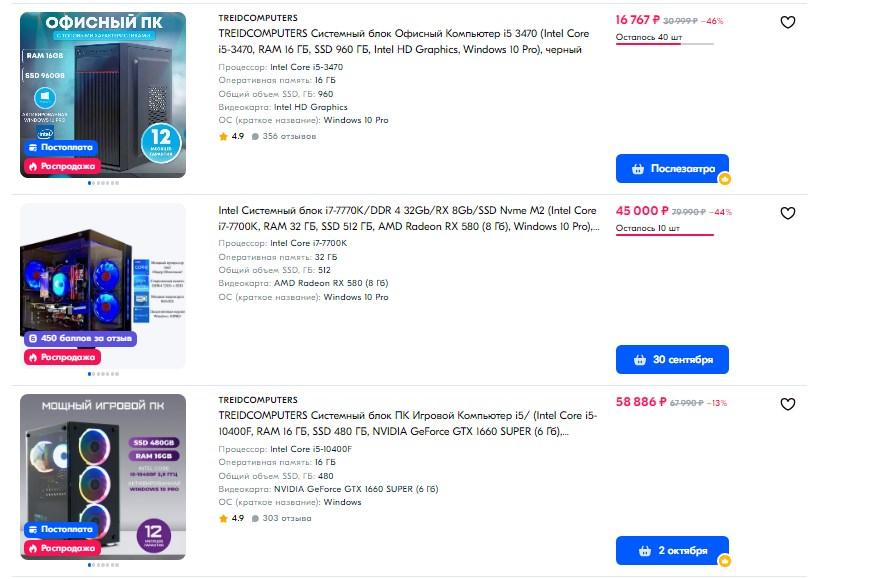Click the Постоплата badge on office PC image
The width and height of the screenshot is (878, 579).
60,147
